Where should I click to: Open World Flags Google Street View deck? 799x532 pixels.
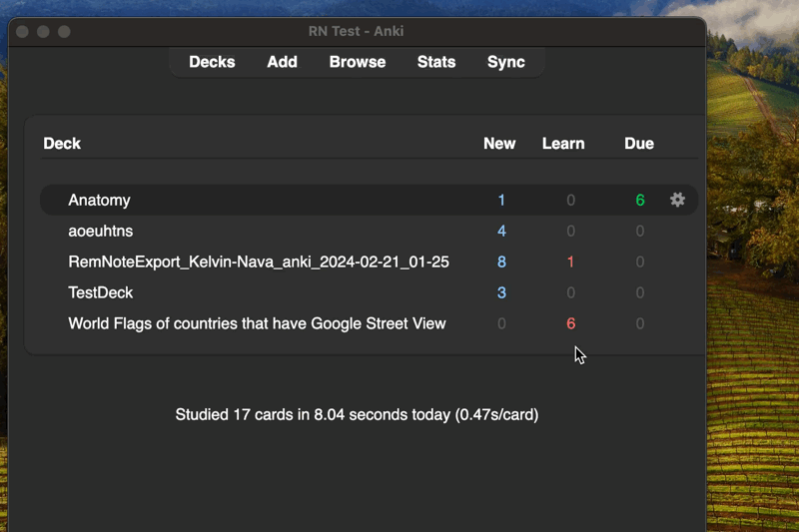click(257, 323)
